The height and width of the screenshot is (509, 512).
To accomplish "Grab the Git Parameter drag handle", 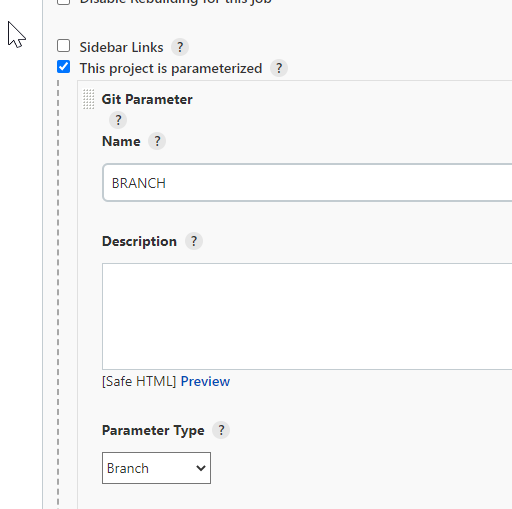I will [x=88, y=99].
